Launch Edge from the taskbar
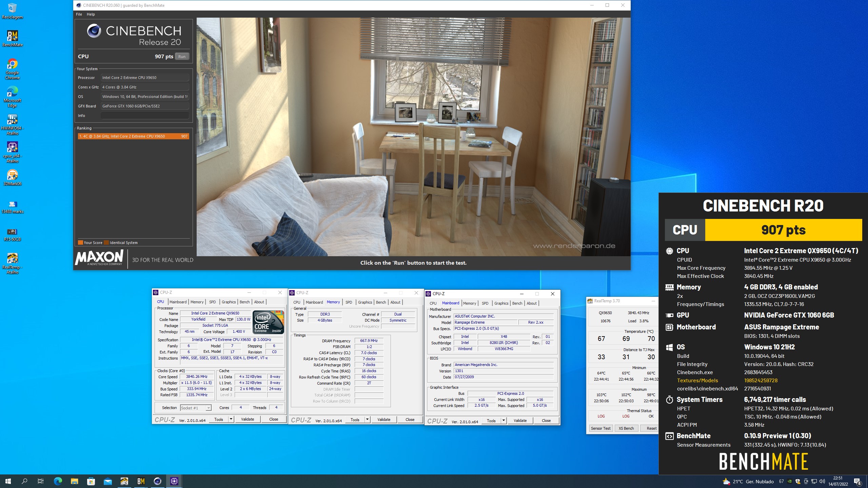This screenshot has height=488, width=868. click(x=58, y=481)
